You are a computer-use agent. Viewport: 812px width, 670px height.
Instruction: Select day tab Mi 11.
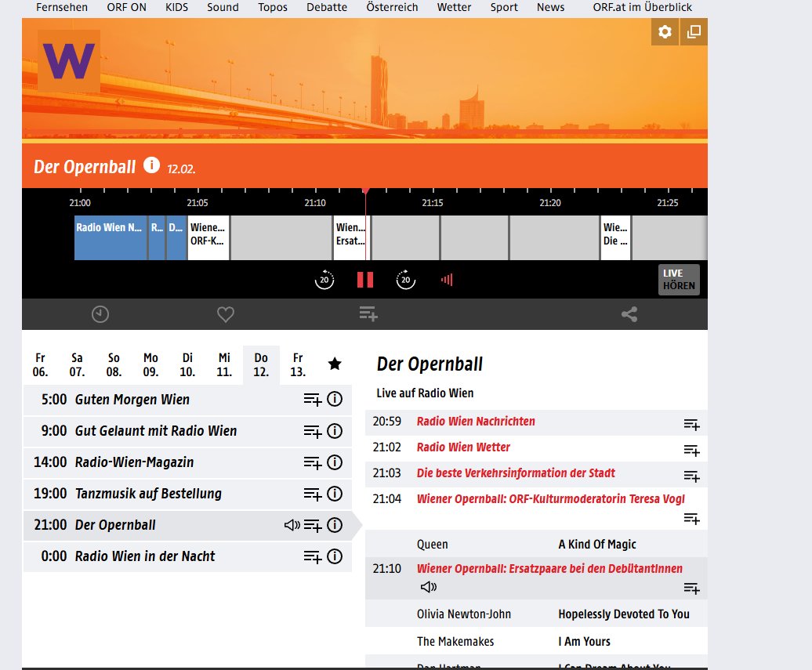coord(224,365)
